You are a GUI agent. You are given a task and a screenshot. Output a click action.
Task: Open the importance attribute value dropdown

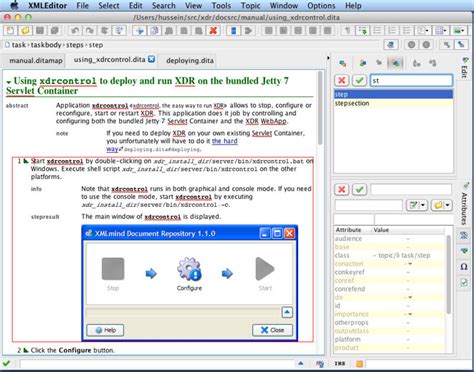410,314
